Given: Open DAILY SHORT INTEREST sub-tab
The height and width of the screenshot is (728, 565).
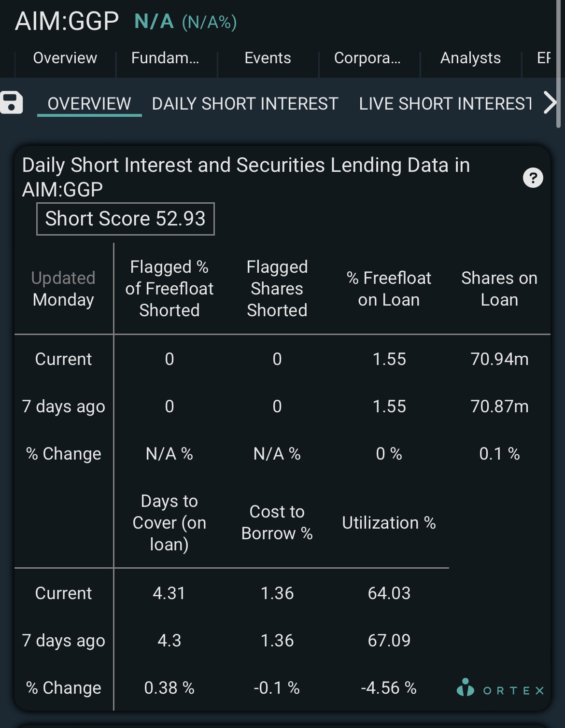Looking at the screenshot, I should [245, 103].
